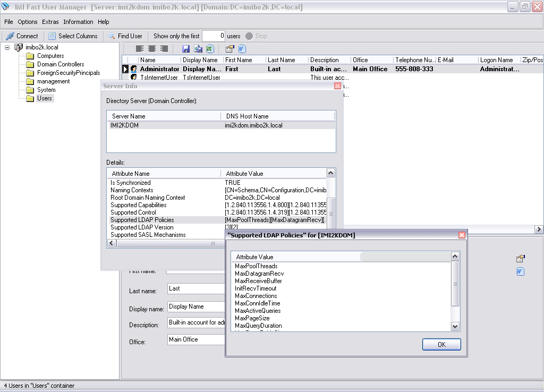
Task: Click the globe-and-floppy export icon
Action: (x=198, y=49)
